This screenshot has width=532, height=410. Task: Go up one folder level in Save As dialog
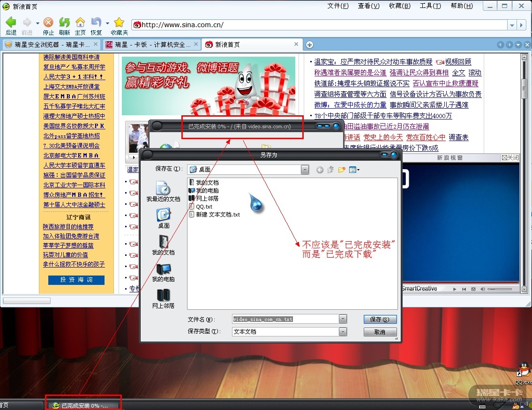[330, 170]
